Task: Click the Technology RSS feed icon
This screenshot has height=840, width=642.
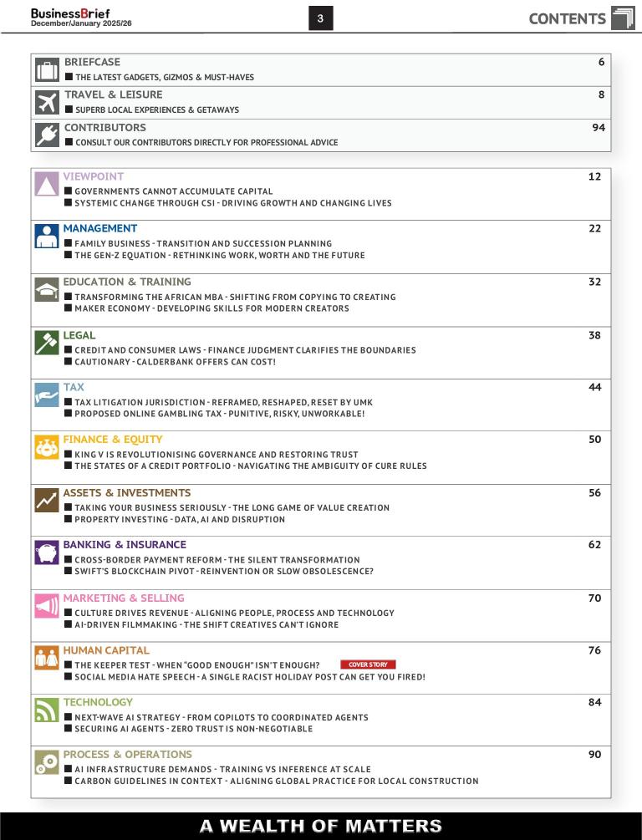Action: (x=47, y=710)
